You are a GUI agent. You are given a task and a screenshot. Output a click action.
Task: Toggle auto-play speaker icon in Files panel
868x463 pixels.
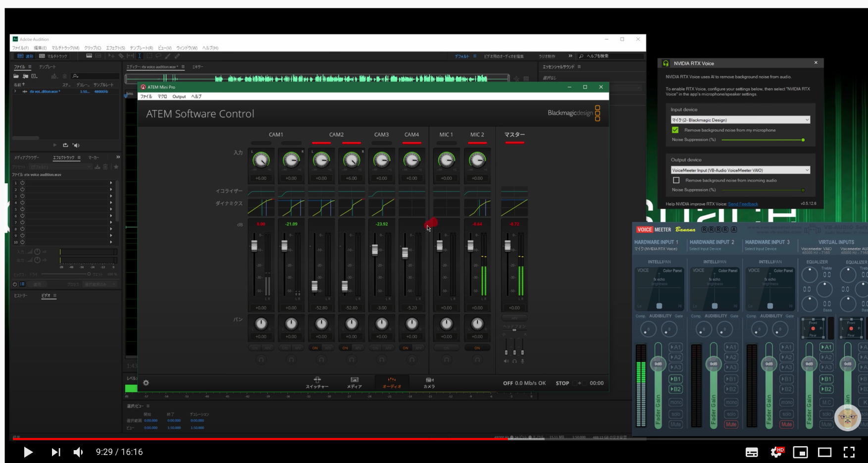(x=76, y=145)
